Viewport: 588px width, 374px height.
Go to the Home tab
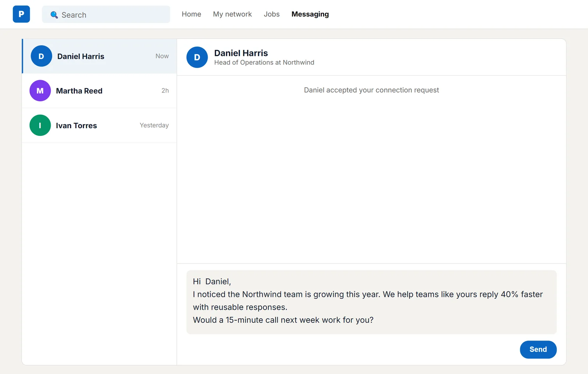(191, 14)
